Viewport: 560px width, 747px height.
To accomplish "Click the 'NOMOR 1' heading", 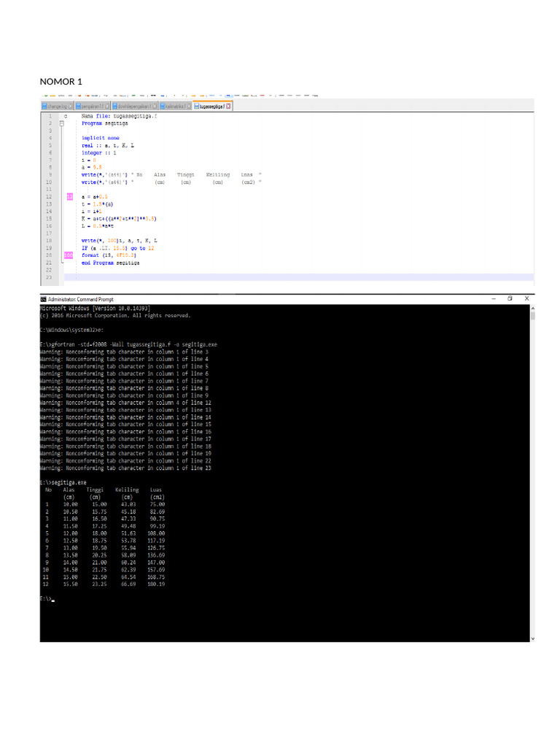I will [x=61, y=82].
